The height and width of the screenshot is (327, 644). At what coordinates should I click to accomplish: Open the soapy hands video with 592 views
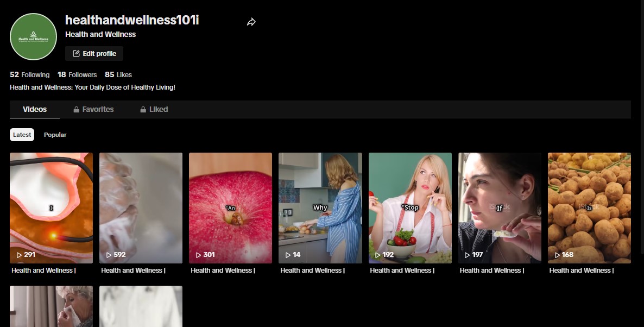[141, 208]
